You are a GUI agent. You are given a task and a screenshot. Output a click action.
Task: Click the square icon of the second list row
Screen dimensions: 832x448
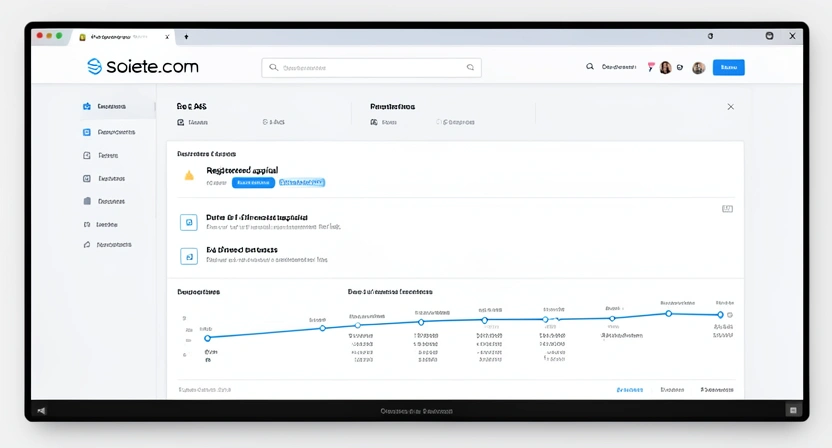point(189,256)
